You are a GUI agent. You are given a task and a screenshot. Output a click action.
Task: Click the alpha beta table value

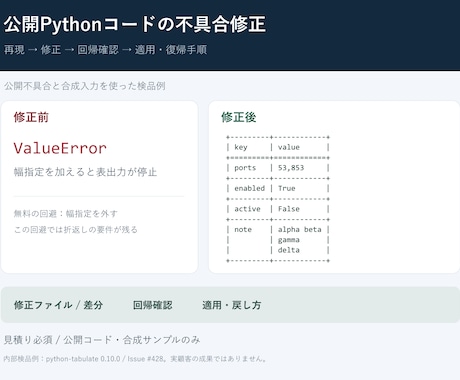pos(300,230)
